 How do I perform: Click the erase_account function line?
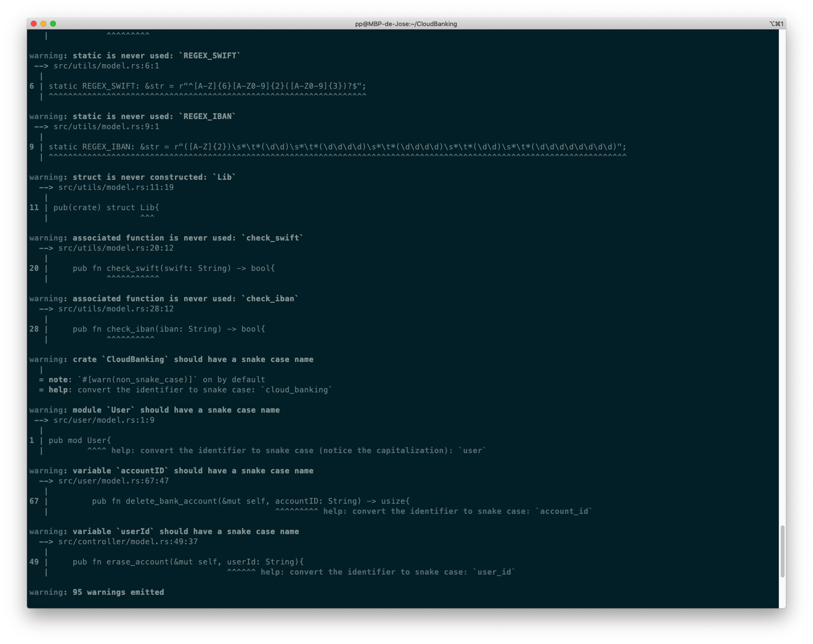(188, 562)
